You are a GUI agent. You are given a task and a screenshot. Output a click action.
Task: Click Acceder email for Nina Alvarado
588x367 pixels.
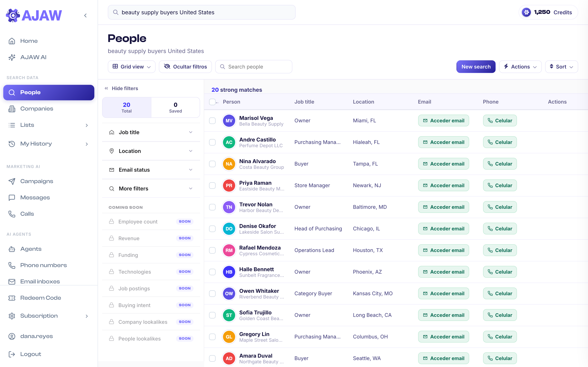click(x=443, y=164)
